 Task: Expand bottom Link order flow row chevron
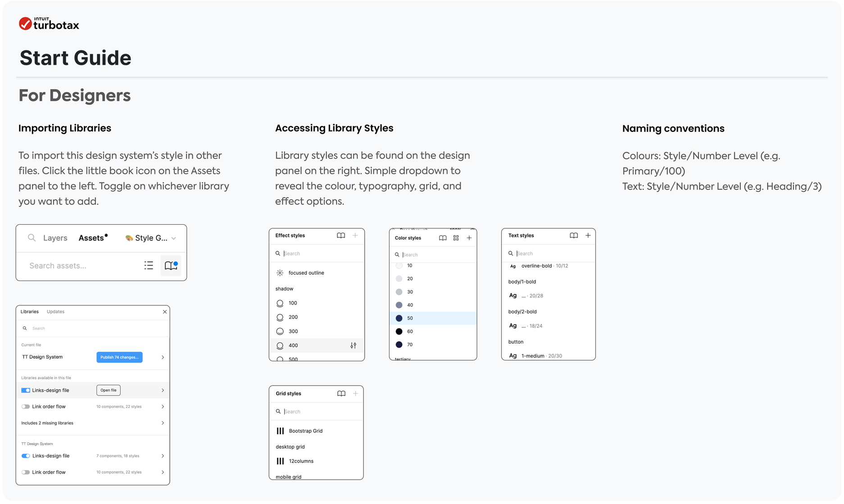(x=163, y=472)
